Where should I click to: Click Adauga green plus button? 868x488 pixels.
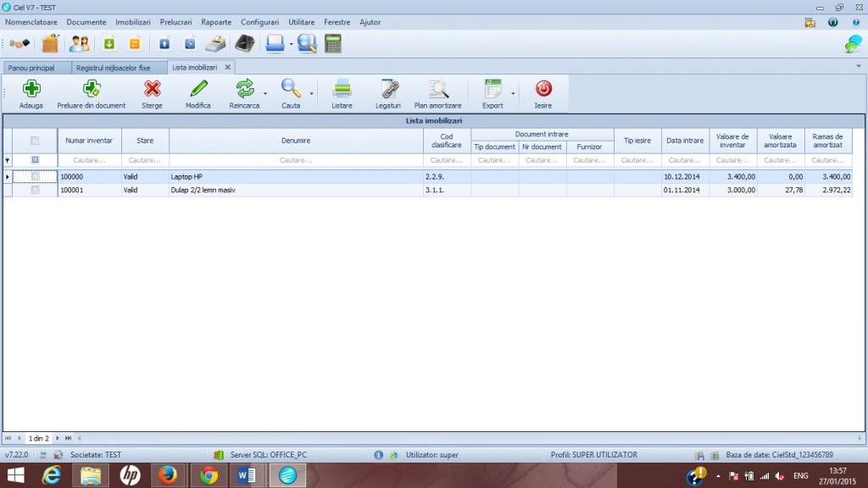[31, 94]
